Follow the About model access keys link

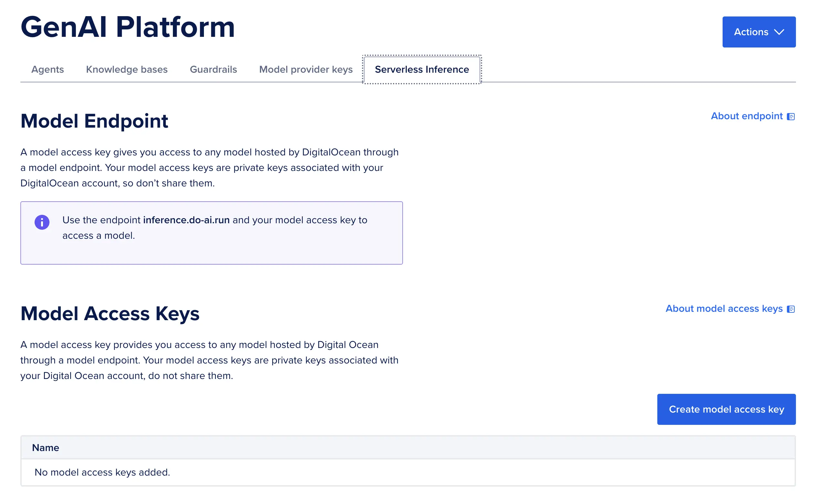(724, 309)
